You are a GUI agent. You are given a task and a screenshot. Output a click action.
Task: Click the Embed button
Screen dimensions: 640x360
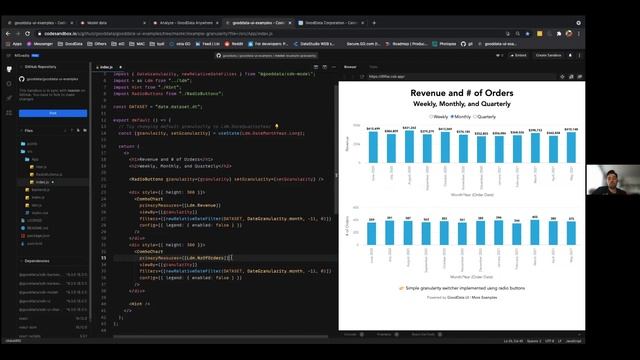[518, 55]
